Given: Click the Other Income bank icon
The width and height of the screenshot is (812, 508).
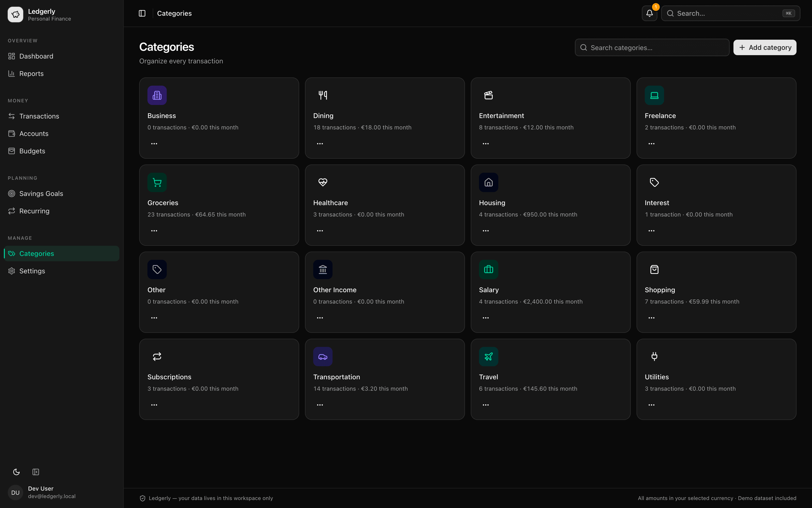Looking at the screenshot, I should 323,269.
